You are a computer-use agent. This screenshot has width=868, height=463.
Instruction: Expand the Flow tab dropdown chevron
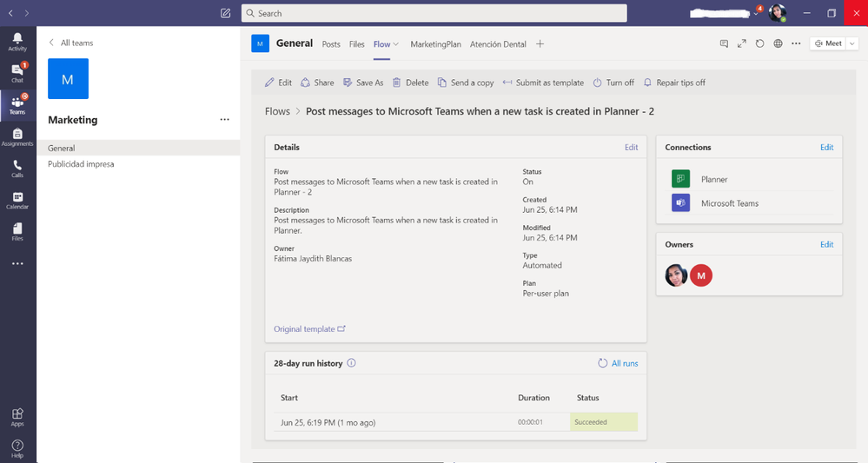pos(396,44)
